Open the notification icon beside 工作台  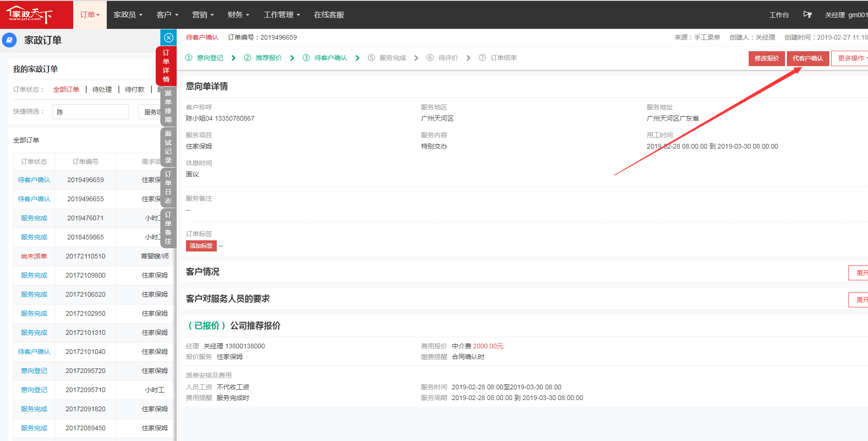807,14
